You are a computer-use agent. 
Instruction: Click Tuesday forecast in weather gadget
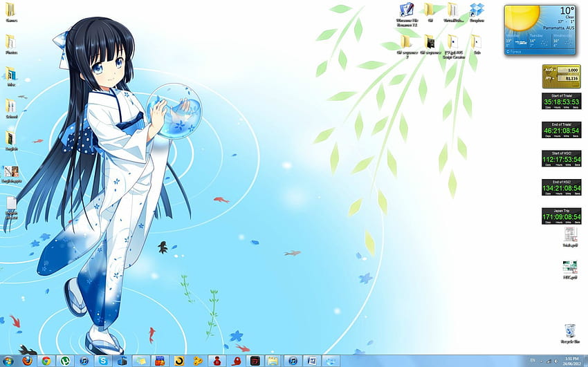pyautogui.click(x=540, y=41)
